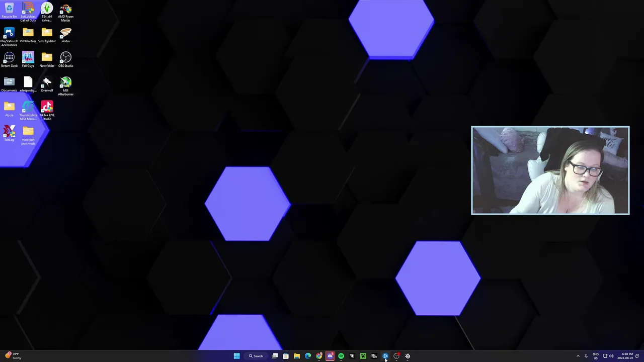Viewport: 644px width, 362px height.
Task: Select the Overwolf desktop shortcut
Action: 47,85
